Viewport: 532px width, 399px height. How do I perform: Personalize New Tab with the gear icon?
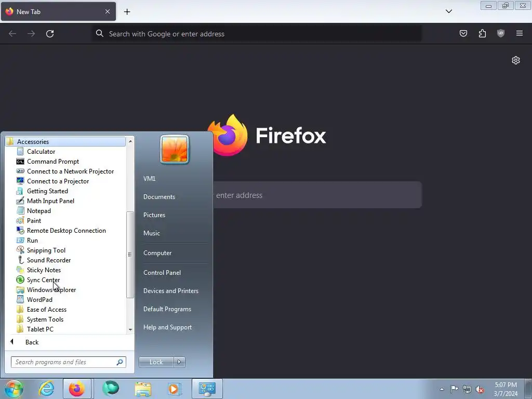point(516,60)
